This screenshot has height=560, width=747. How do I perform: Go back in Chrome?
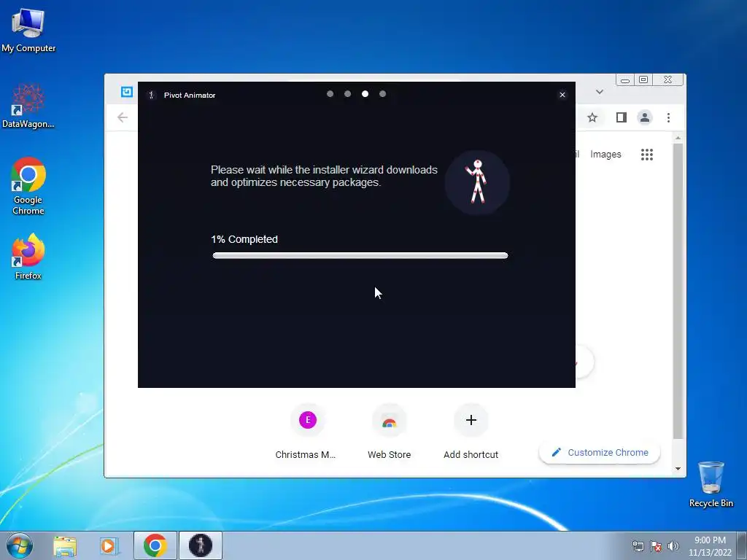[123, 117]
